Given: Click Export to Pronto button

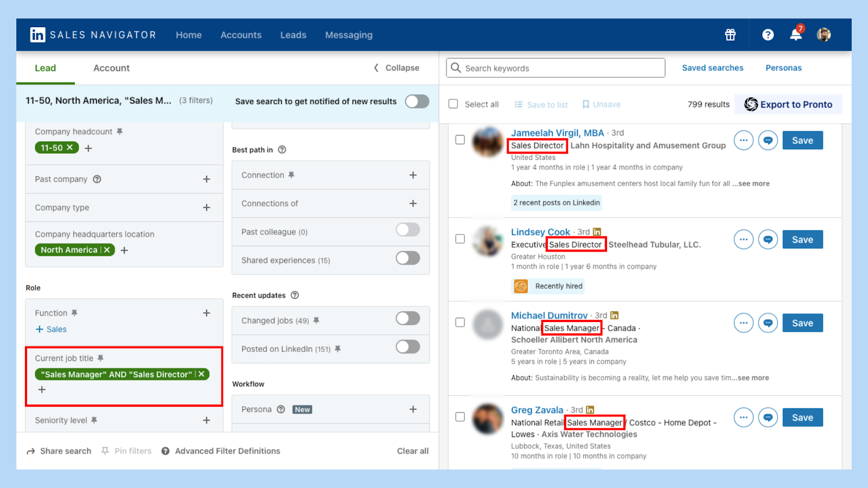Looking at the screenshot, I should click(x=788, y=104).
